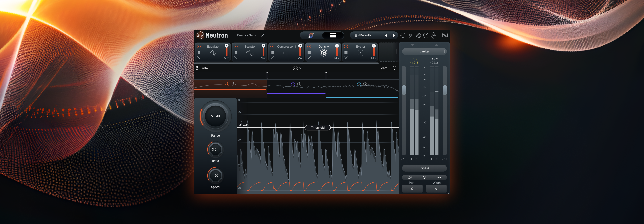
Task: Edit the track name with the pencil icon
Action: click(x=263, y=35)
